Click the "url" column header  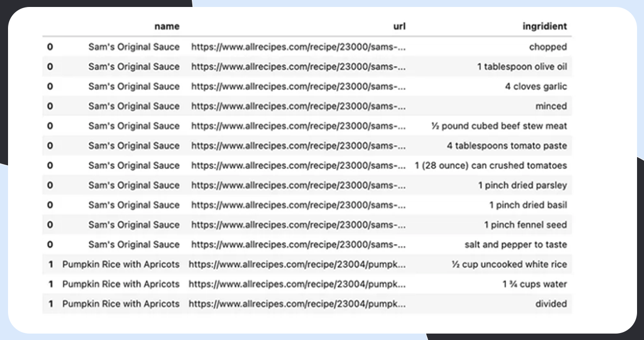click(x=399, y=26)
